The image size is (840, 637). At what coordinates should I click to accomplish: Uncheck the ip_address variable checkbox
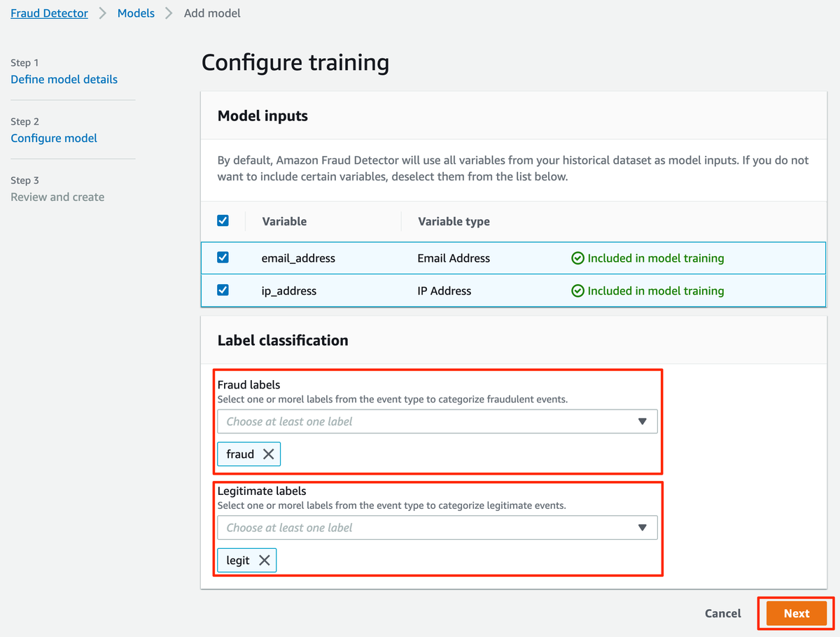pos(223,290)
